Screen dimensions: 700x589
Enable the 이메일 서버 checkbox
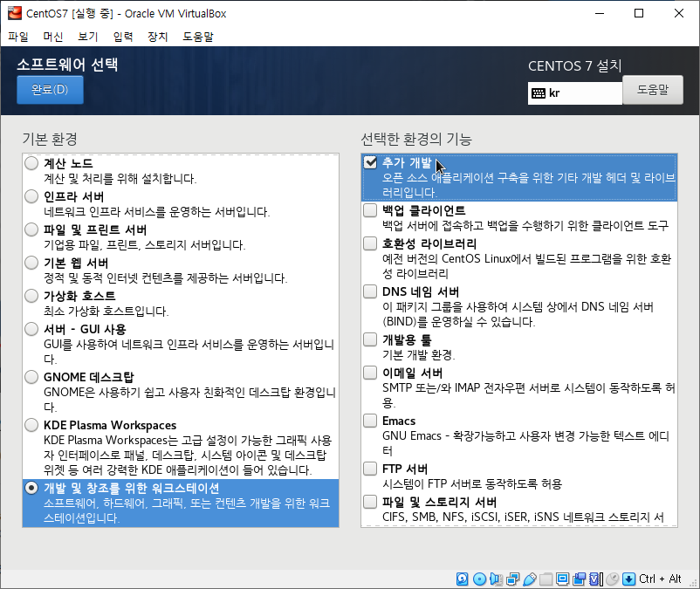370,373
